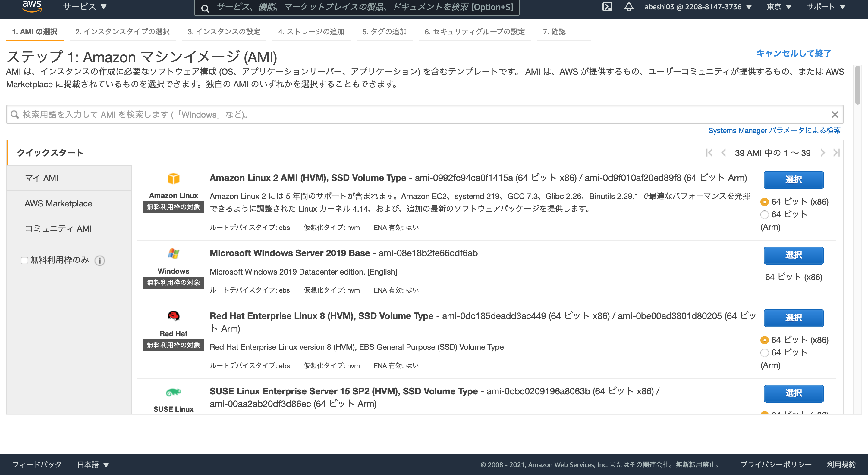Clear the AMI search with the X icon
Screen dimensions: 868x475
835,114
